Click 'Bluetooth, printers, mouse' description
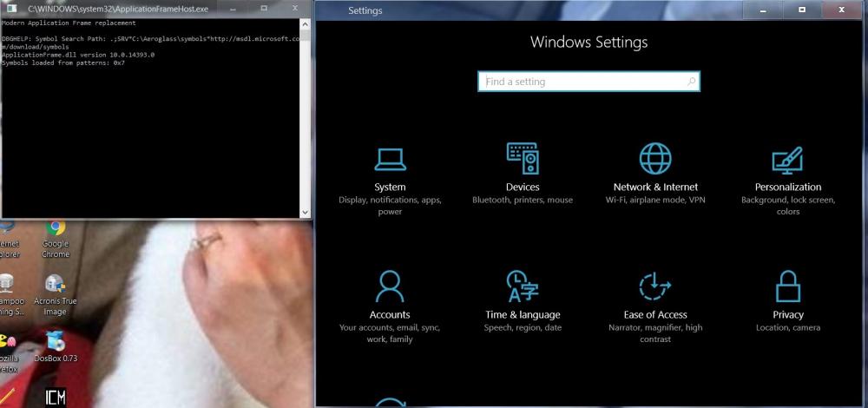Viewport: 868px width, 408px height. 523,200
